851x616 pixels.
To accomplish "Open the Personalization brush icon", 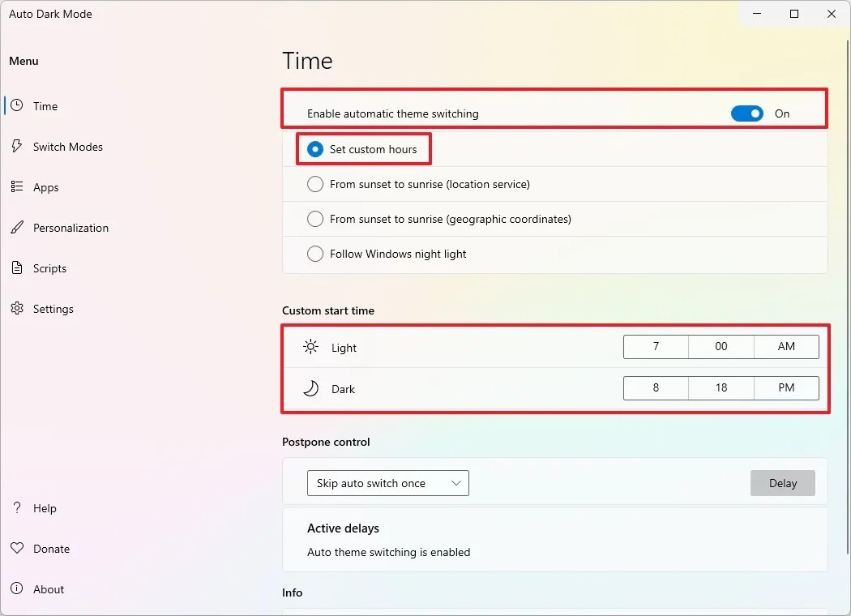I will [16, 228].
